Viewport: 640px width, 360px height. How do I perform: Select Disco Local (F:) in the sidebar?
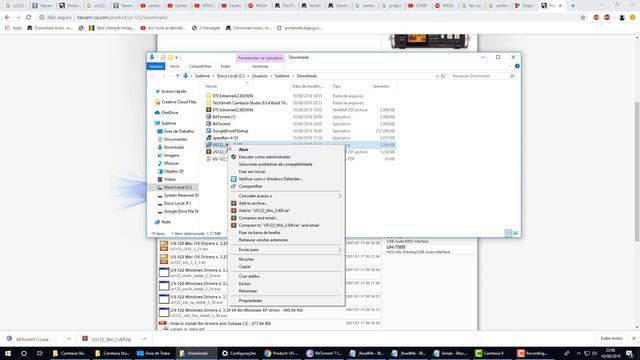coord(177,204)
